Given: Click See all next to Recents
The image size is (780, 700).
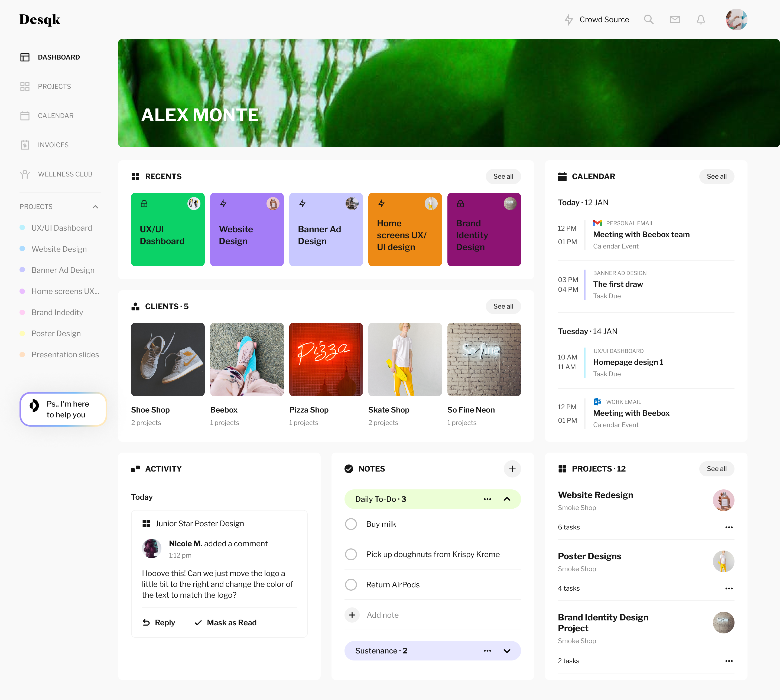Looking at the screenshot, I should tap(503, 176).
